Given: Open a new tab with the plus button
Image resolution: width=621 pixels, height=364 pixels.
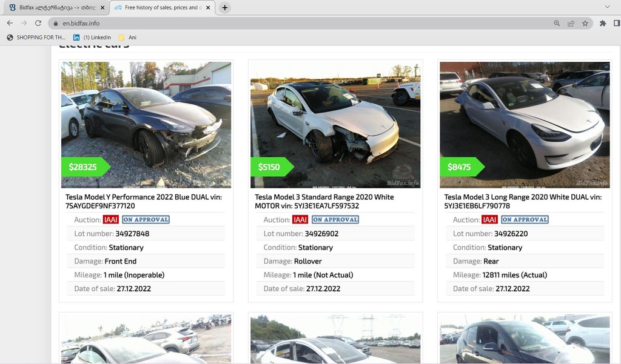Looking at the screenshot, I should coord(224,7).
